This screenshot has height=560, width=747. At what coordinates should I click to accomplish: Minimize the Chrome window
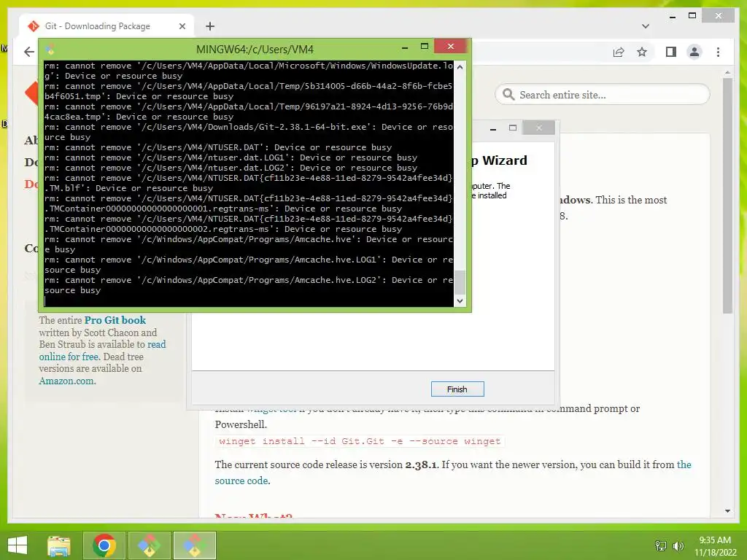pyautogui.click(x=672, y=17)
